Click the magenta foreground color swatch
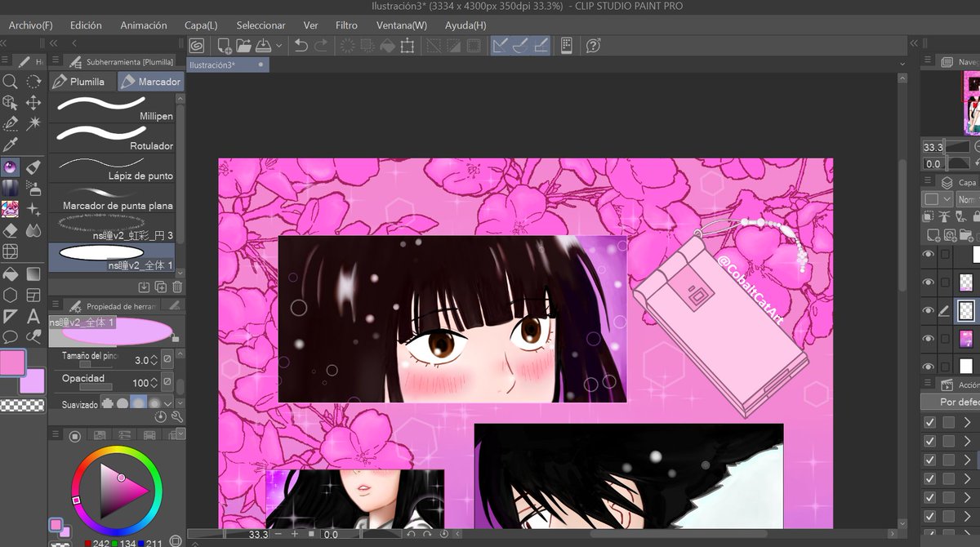The image size is (980, 547). pos(11,361)
